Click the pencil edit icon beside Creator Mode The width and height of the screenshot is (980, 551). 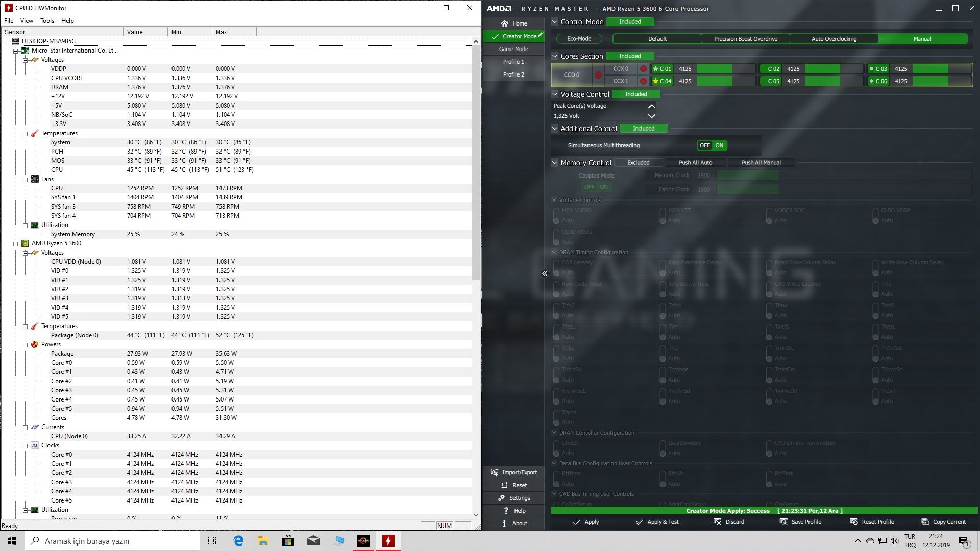(541, 35)
